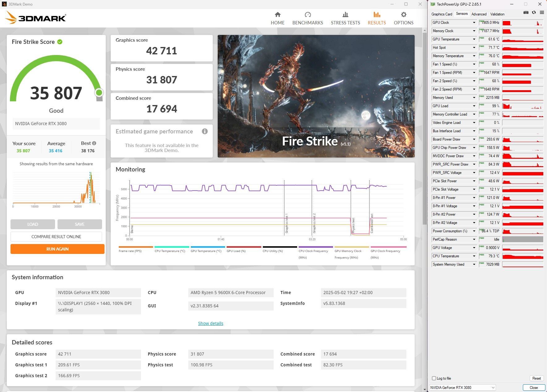547x392 pixels.
Task: Open the NVIDIA GeForce RTX 3080 device selector
Action: (463, 387)
